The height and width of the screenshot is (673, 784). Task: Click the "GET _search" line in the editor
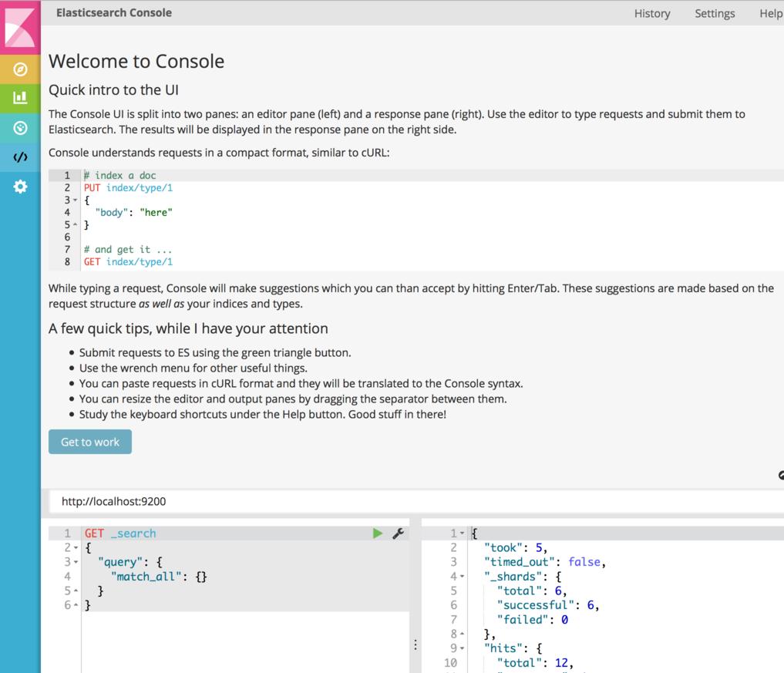pos(120,533)
